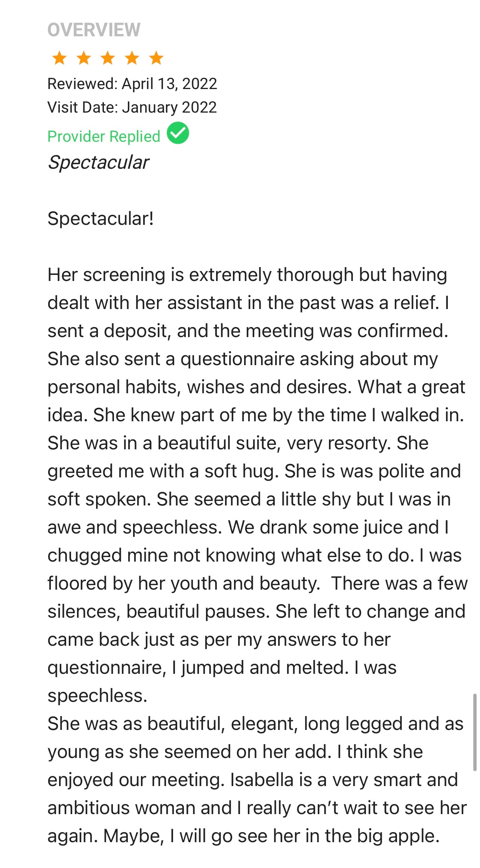Tap the fourth orange rating star
Image resolution: width=480 pixels, height=868 pixels.
tap(132, 58)
